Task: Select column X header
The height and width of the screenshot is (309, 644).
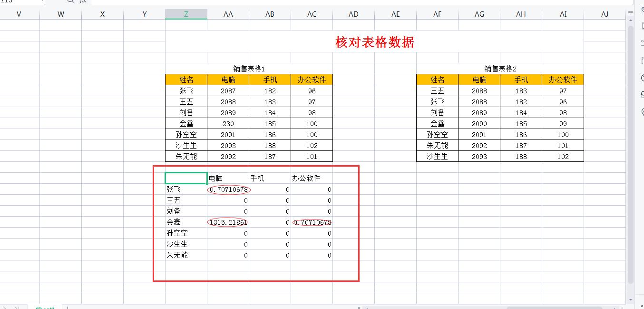Action: point(103,14)
